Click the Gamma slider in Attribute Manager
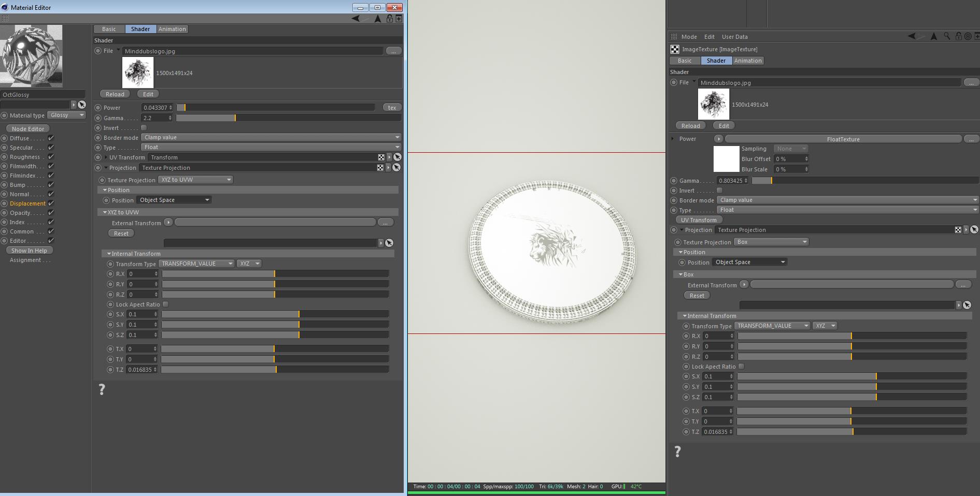980x496 pixels. pos(864,181)
